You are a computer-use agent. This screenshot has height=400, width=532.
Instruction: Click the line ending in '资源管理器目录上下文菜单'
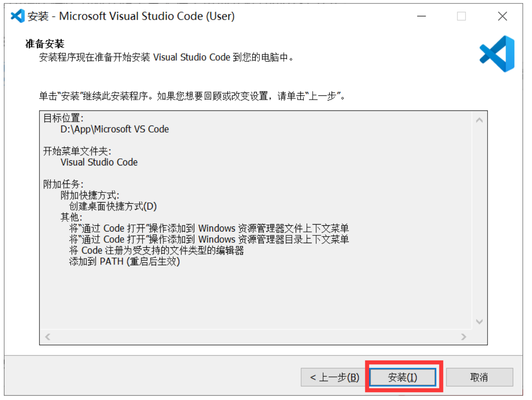point(209,239)
